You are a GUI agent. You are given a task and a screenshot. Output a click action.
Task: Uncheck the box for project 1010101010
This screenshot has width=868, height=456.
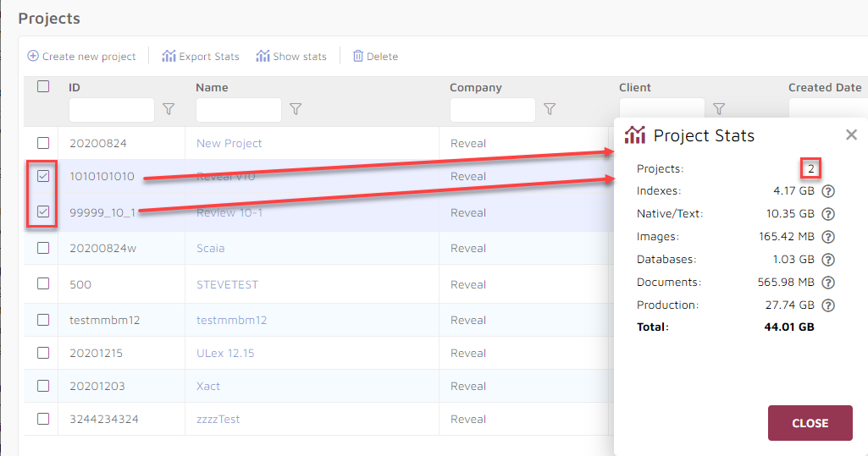coord(43,176)
